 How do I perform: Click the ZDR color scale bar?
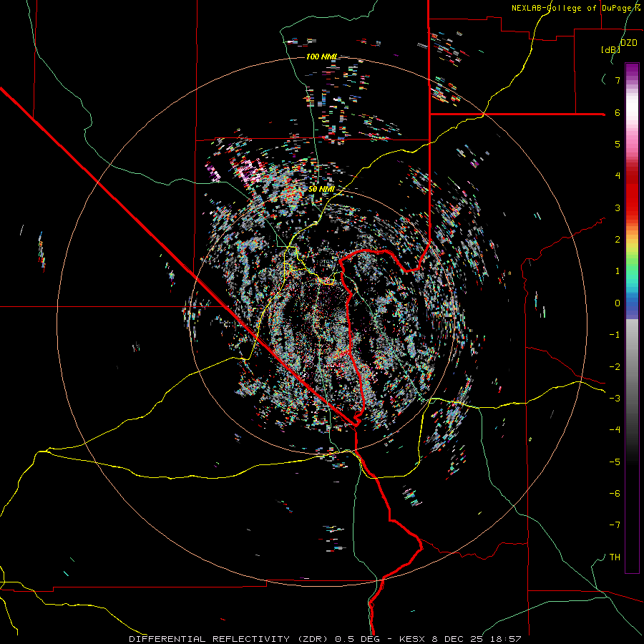(x=632, y=318)
